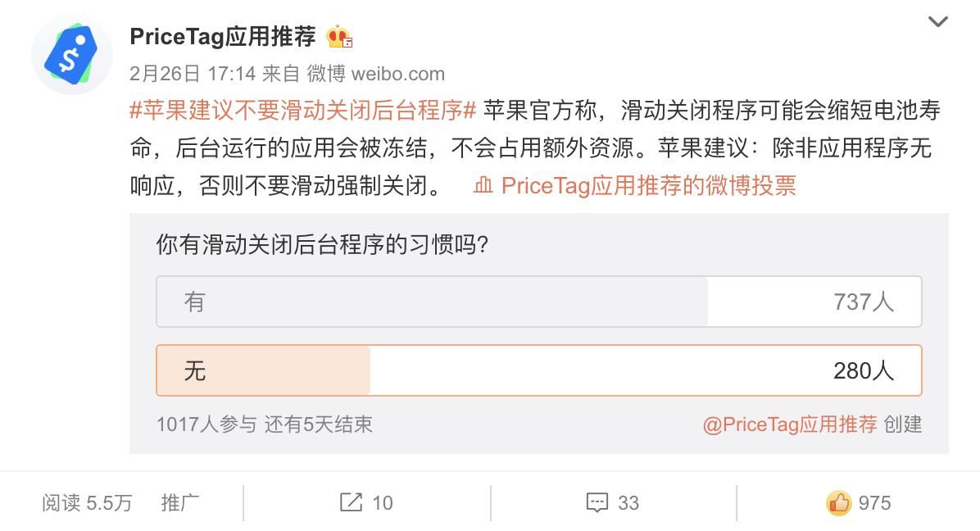This screenshot has height=531, width=980.
Task: Click the 280人 vote count
Action: click(864, 370)
